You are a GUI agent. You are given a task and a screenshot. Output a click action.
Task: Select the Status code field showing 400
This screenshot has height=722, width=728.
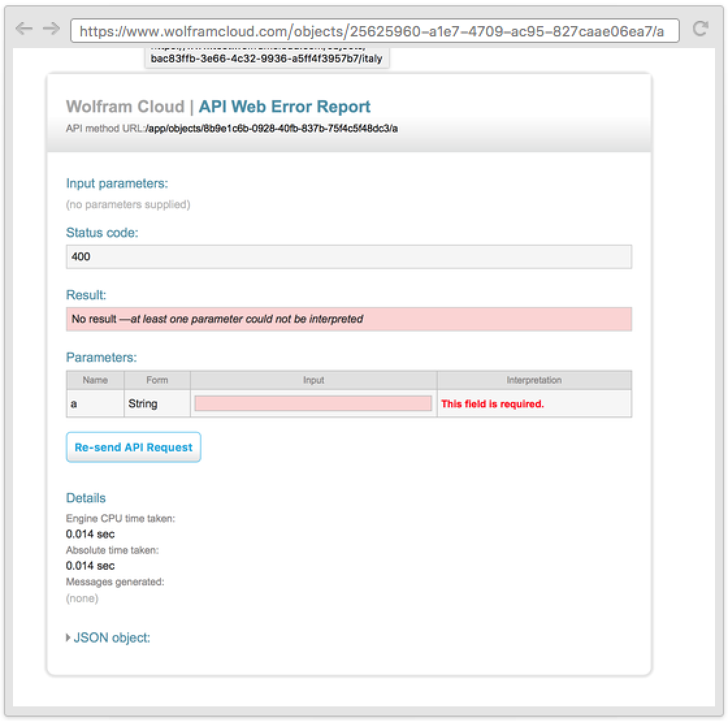pos(348,257)
